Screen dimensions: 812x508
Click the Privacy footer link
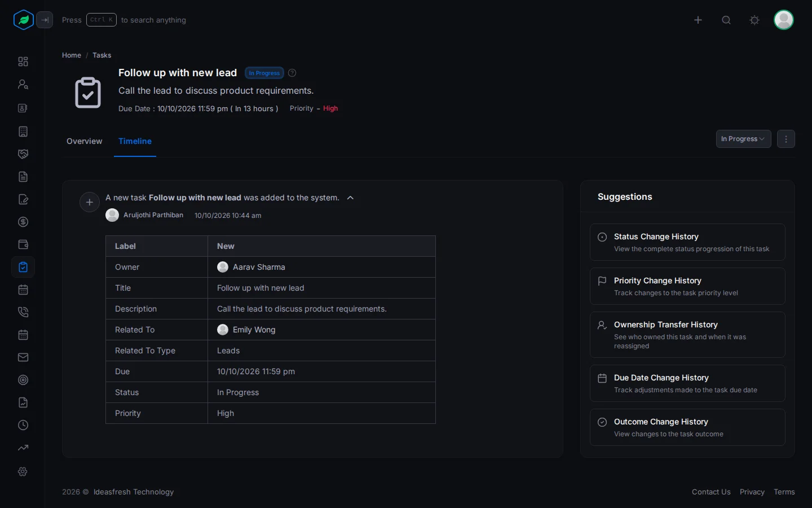752,492
